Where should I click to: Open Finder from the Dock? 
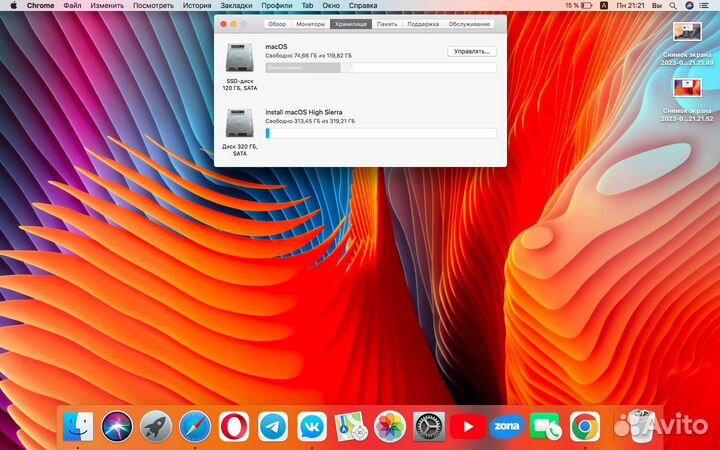point(78,426)
